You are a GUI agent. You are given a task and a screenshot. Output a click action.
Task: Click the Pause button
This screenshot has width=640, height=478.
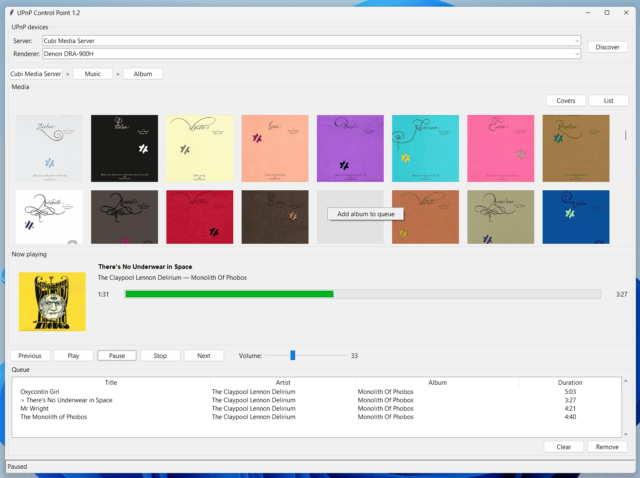(117, 356)
